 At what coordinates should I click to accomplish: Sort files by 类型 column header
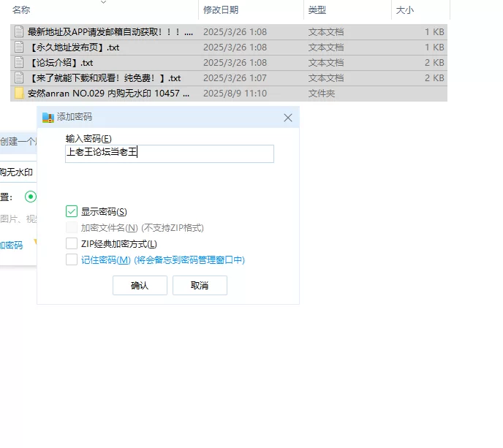(317, 10)
